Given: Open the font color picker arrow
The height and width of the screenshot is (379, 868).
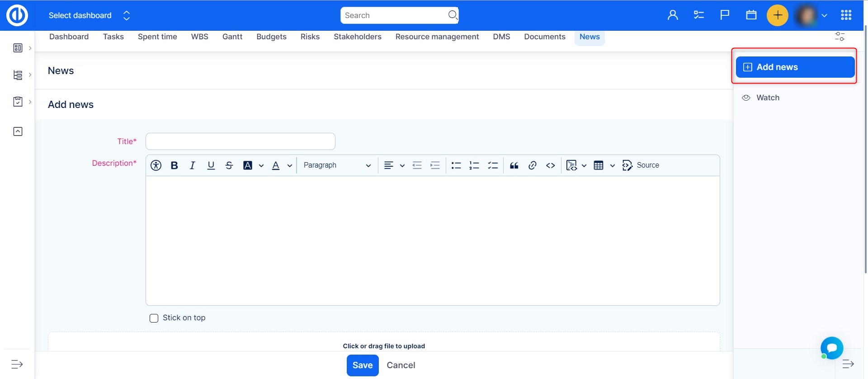Looking at the screenshot, I should click(289, 165).
